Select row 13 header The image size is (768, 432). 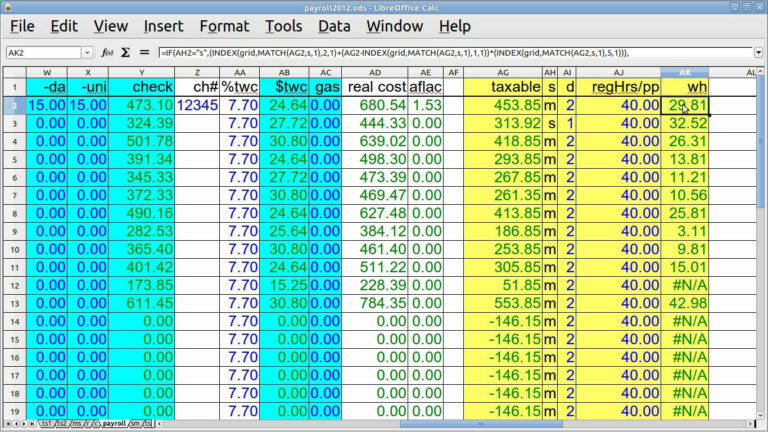[x=14, y=302]
